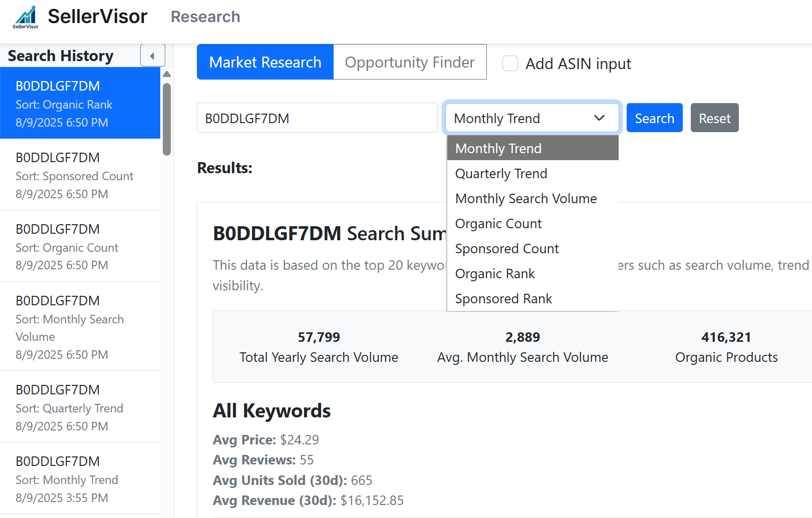This screenshot has height=518, width=812.
Task: Switch to Market Research tab
Action: [265, 62]
